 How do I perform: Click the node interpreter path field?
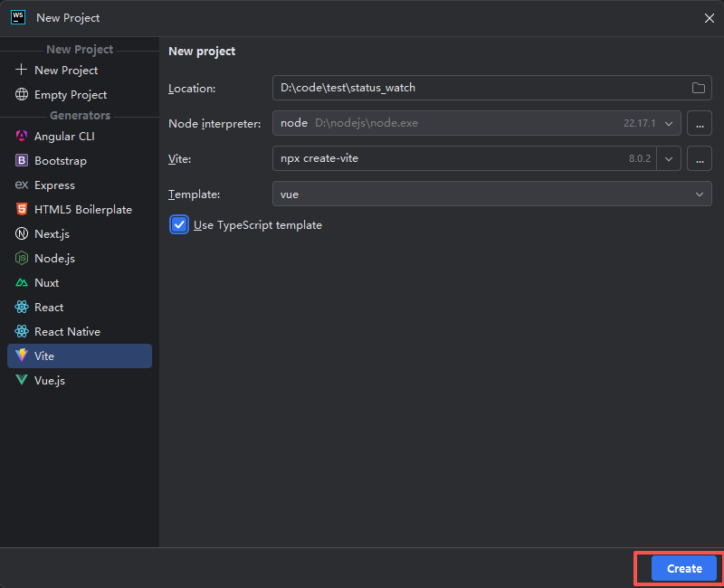click(x=477, y=123)
